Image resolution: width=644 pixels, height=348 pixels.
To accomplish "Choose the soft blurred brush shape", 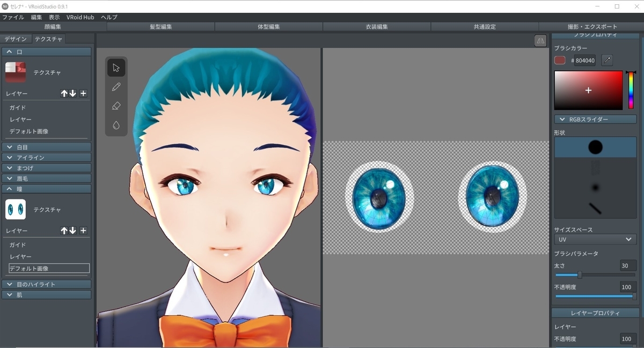I will coord(595,188).
